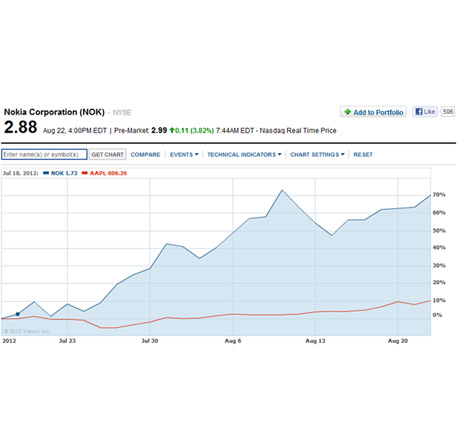The width and height of the screenshot is (460, 447).
Task: Click the 506 like count box
Action: pyautogui.click(x=448, y=111)
